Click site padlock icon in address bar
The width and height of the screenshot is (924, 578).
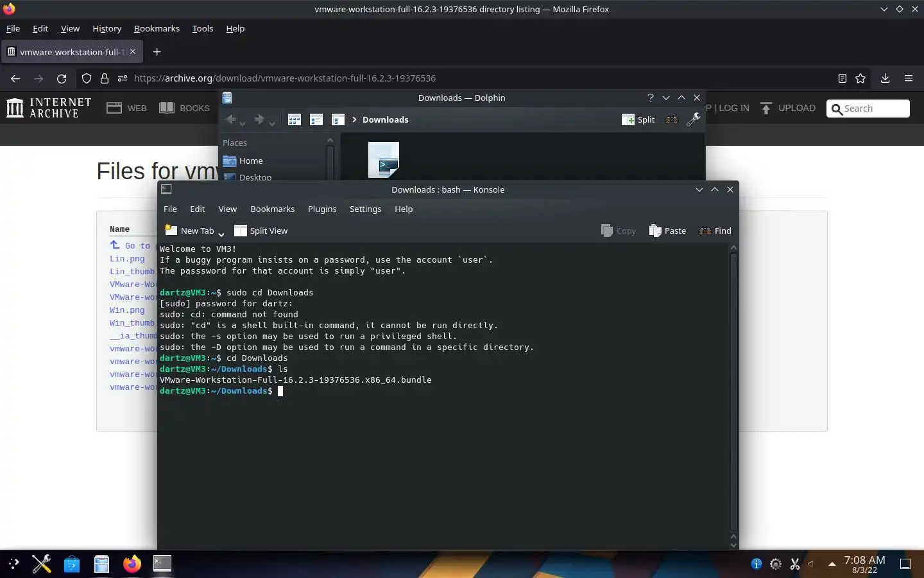(105, 78)
